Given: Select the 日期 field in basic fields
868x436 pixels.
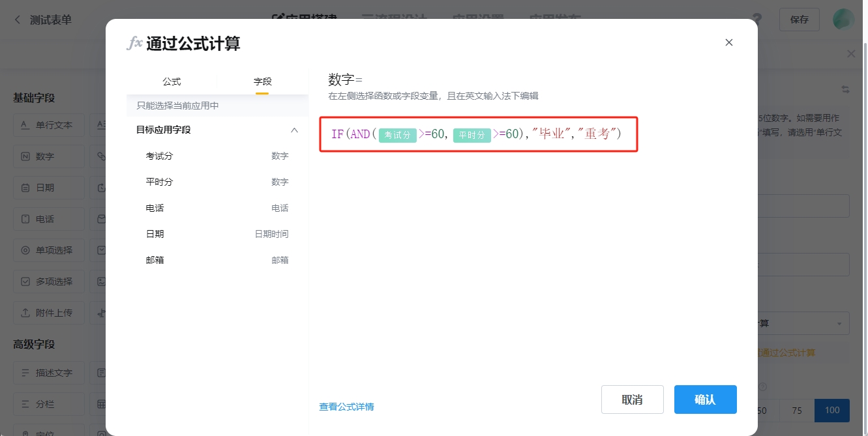Looking at the screenshot, I should click(49, 188).
